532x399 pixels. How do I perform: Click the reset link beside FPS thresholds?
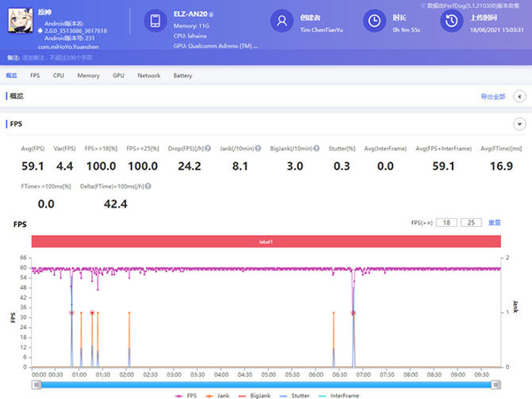pyautogui.click(x=497, y=222)
